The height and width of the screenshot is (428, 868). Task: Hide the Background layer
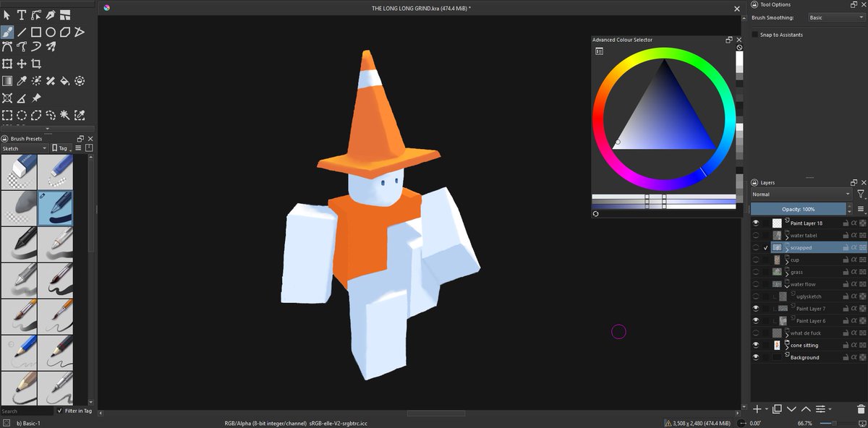tap(756, 357)
